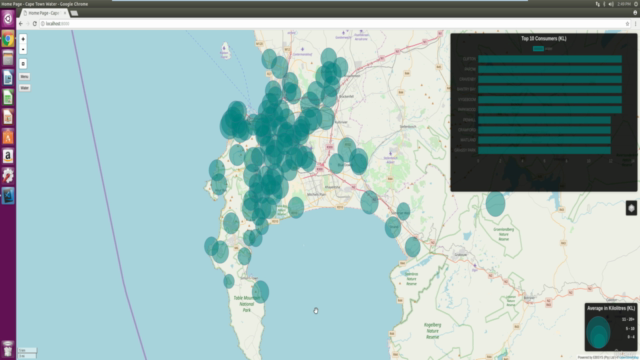Launch LibreOffice Writer from the dock
640x360 pixels.
[x=8, y=78]
